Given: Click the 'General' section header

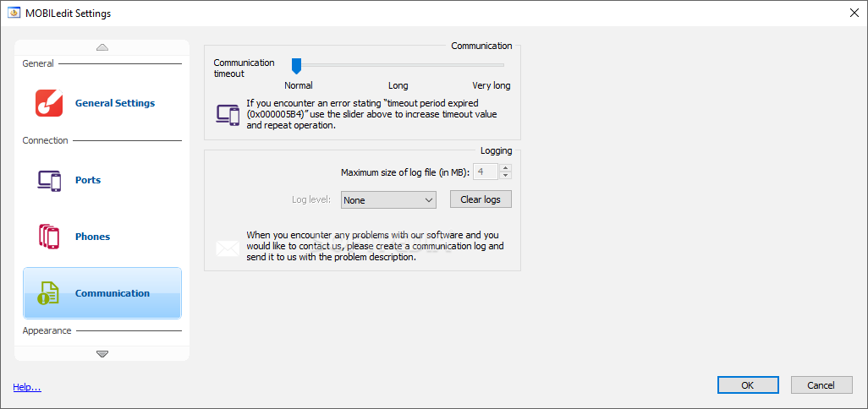Looking at the screenshot, I should point(38,63).
